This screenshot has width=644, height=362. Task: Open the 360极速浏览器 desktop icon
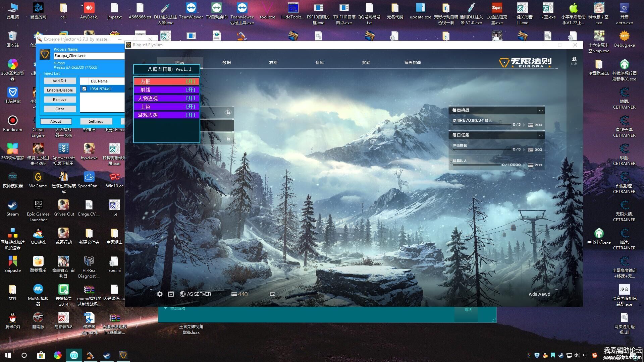13,70
